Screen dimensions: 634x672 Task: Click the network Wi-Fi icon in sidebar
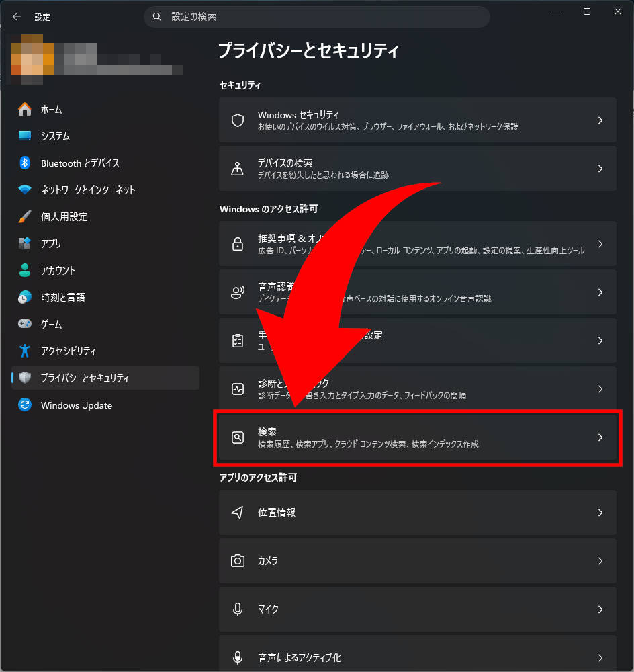point(25,190)
